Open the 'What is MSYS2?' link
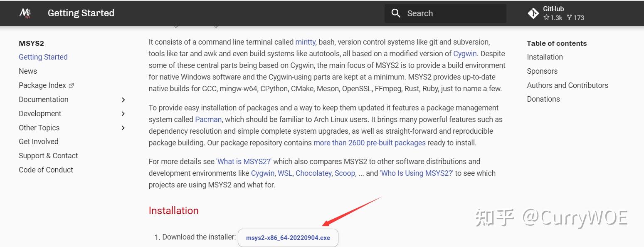The width and height of the screenshot is (644, 247). pos(244,162)
